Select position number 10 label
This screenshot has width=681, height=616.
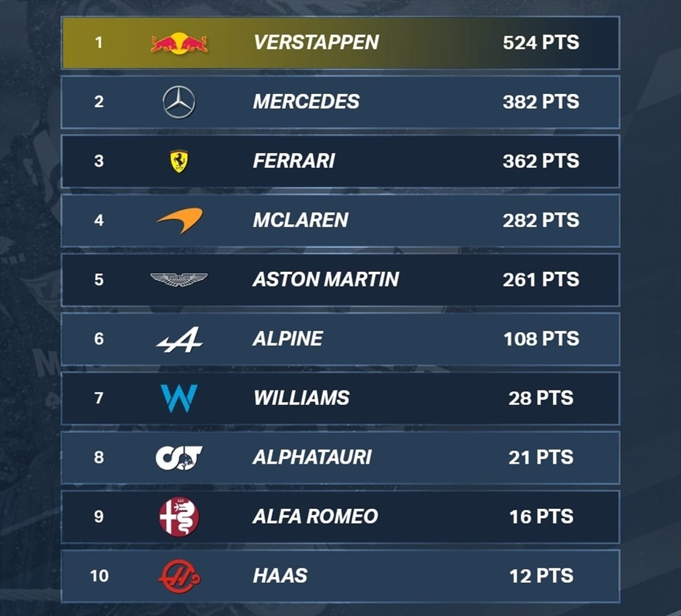99,576
